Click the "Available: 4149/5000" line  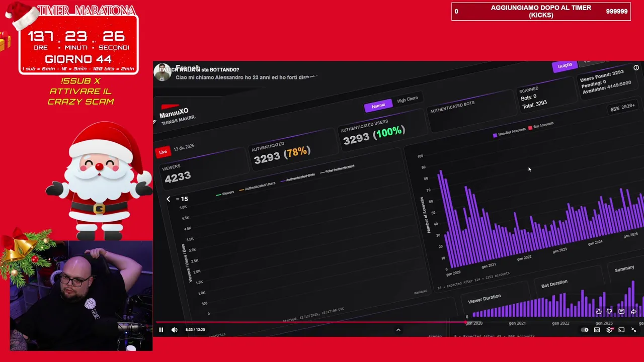point(606,86)
